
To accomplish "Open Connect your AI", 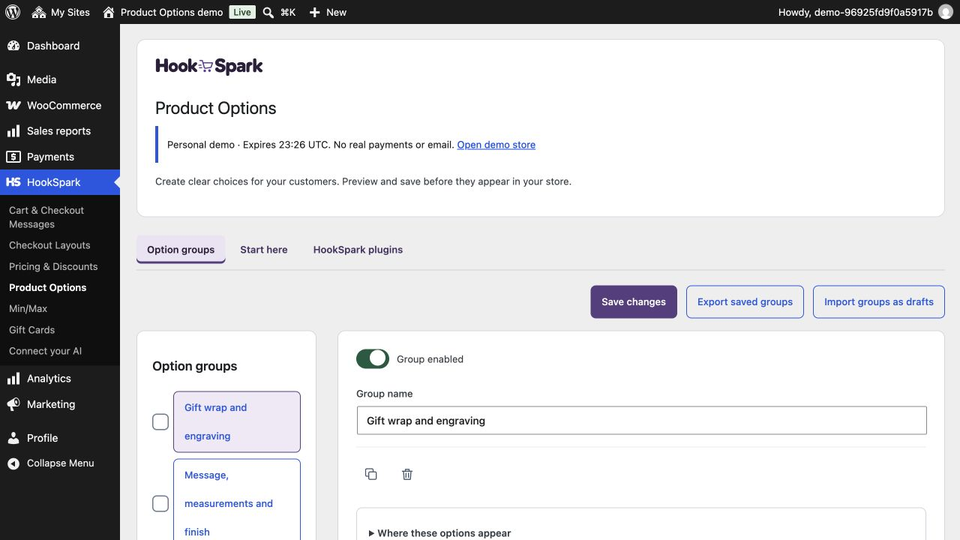I will tap(45, 351).
